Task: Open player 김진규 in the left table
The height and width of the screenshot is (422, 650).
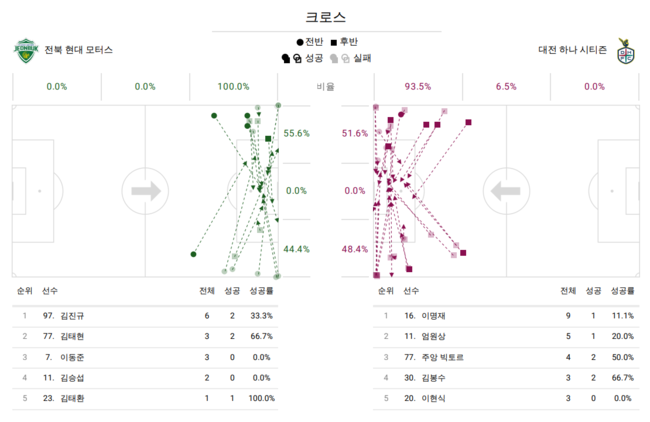Action: point(72,315)
